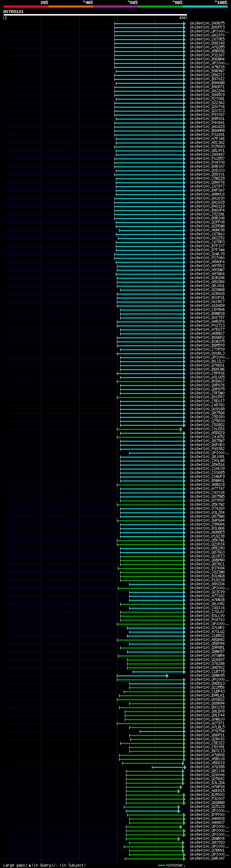
Task: Click the 484 query end position label
Action: 182,18
